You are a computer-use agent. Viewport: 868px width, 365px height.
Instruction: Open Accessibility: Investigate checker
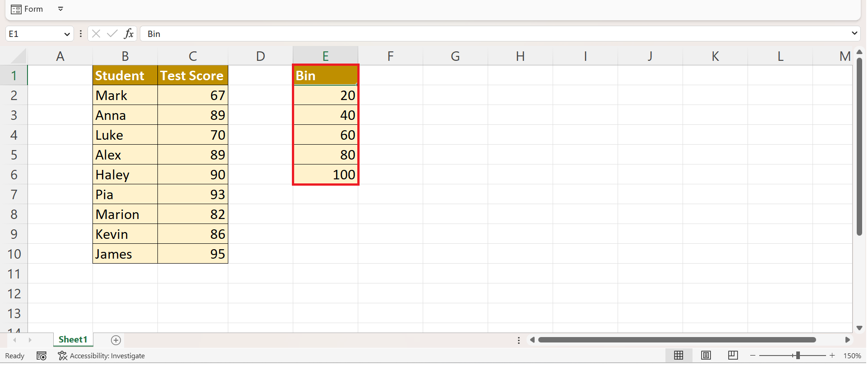(x=102, y=356)
